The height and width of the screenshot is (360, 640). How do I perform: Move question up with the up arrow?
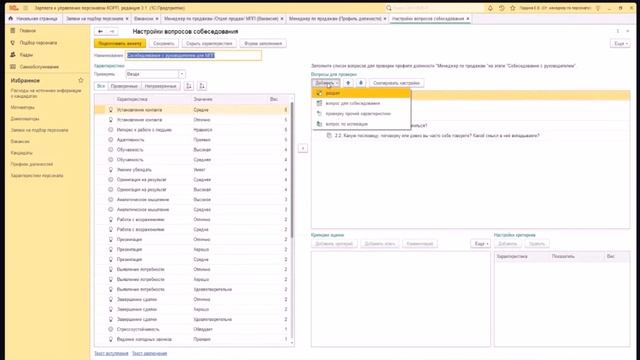(x=348, y=83)
